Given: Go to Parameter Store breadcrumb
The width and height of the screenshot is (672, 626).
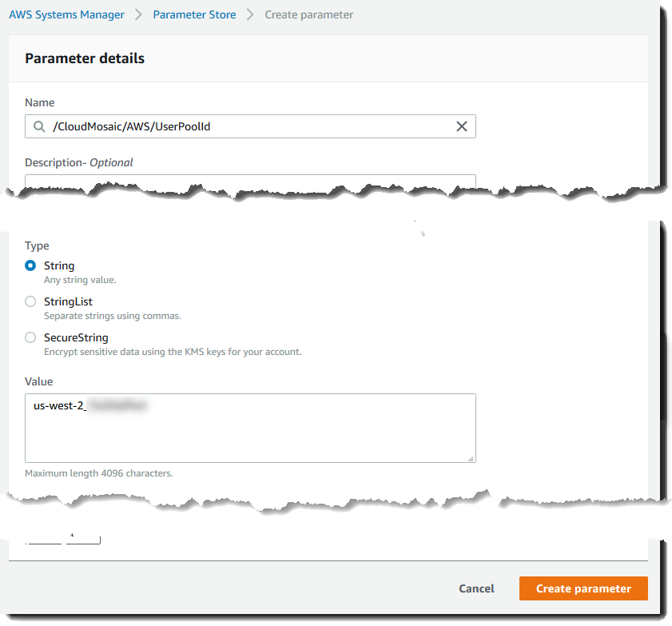Looking at the screenshot, I should click(x=194, y=14).
